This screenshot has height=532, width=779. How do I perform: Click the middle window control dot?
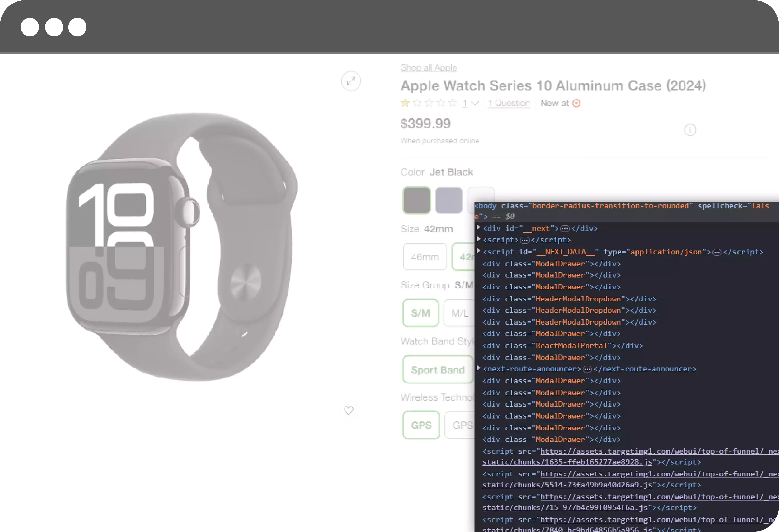click(54, 27)
